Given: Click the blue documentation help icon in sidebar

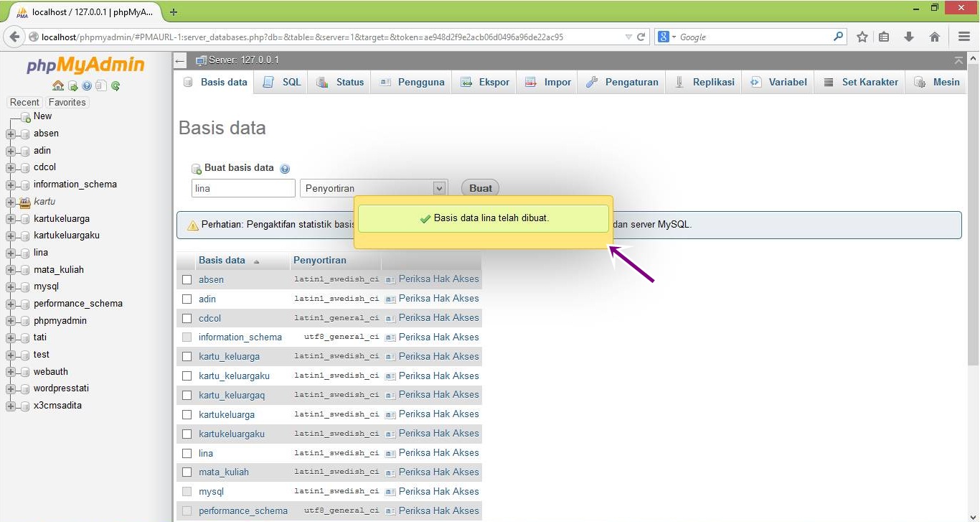Looking at the screenshot, I should pos(87,86).
